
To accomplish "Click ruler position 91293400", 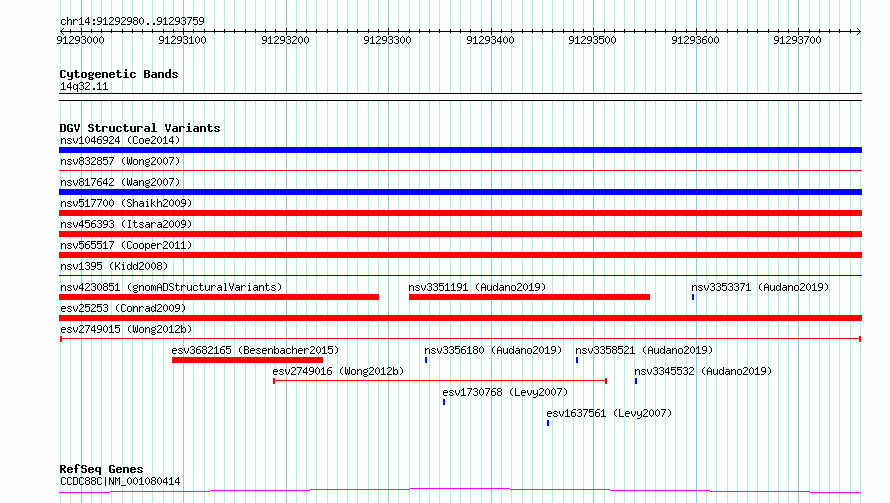I will 490,40.
